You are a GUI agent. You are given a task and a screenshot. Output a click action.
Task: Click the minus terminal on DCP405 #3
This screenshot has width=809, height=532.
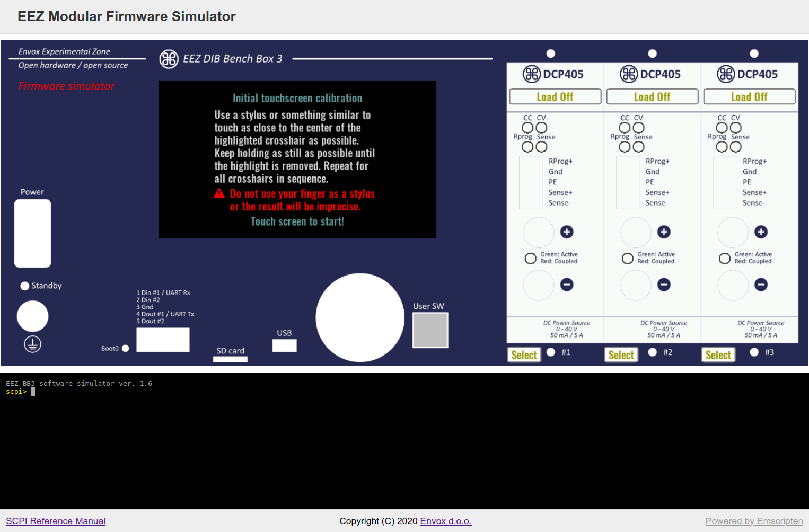[761, 285]
